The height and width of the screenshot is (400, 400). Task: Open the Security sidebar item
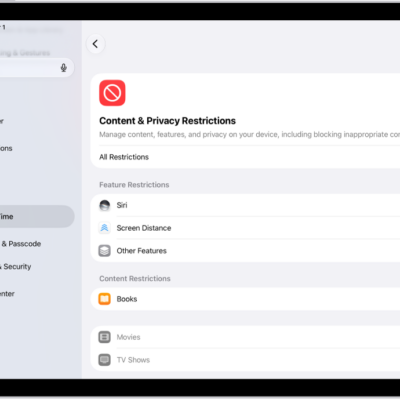point(16,267)
